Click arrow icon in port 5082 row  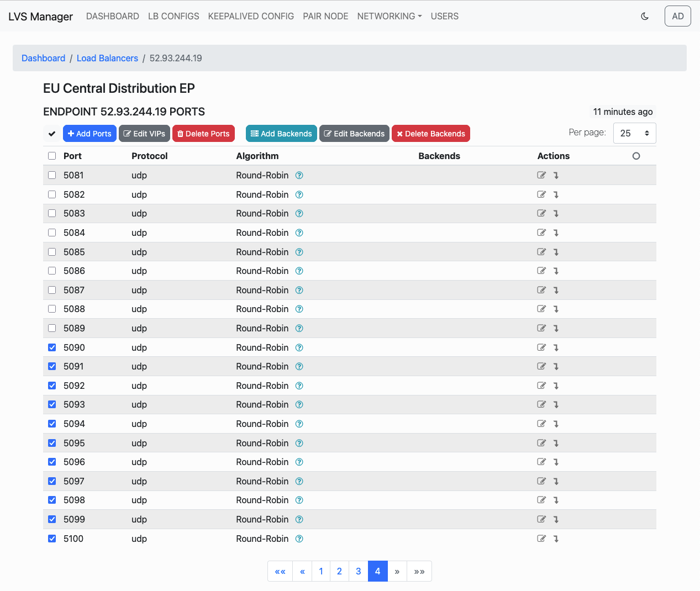pos(556,194)
